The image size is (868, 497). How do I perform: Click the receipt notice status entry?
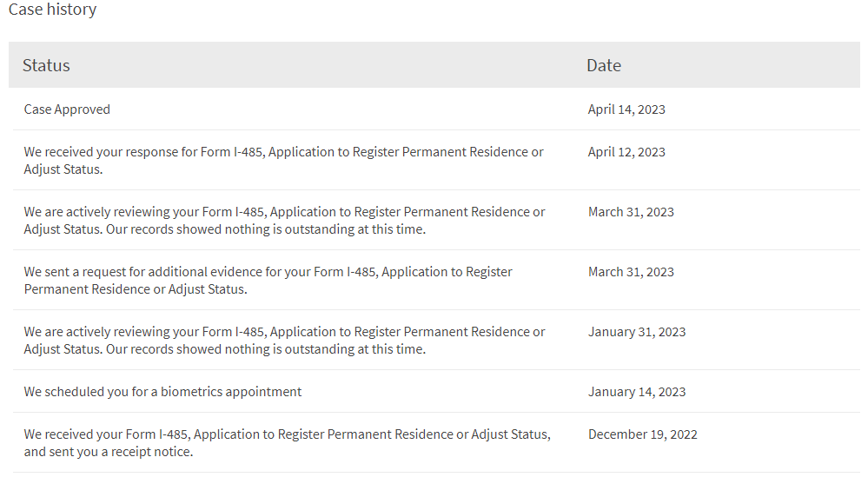click(288, 443)
